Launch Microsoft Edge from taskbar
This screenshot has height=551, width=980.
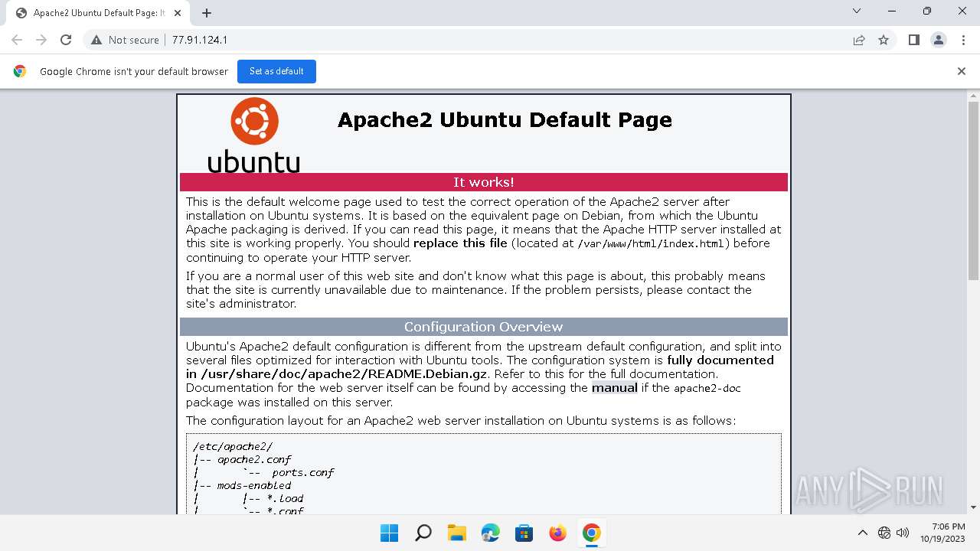click(491, 533)
